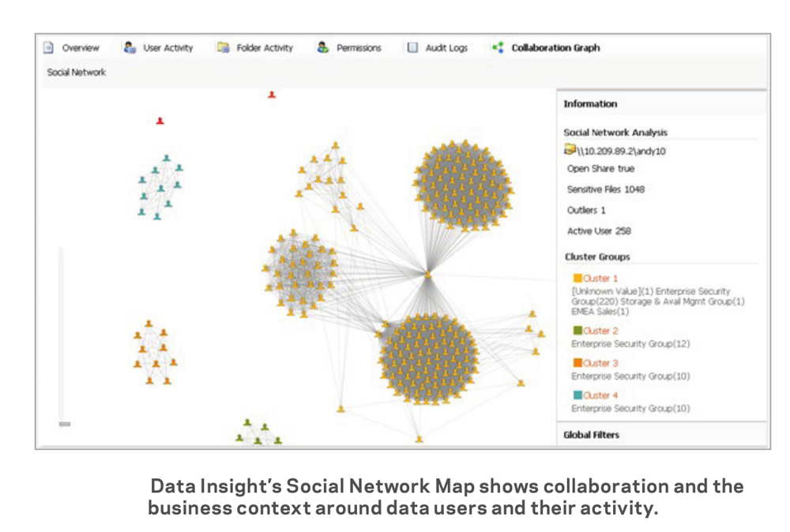The width and height of the screenshot is (790, 532).
Task: Click the Permissions user icon
Action: coord(323,47)
